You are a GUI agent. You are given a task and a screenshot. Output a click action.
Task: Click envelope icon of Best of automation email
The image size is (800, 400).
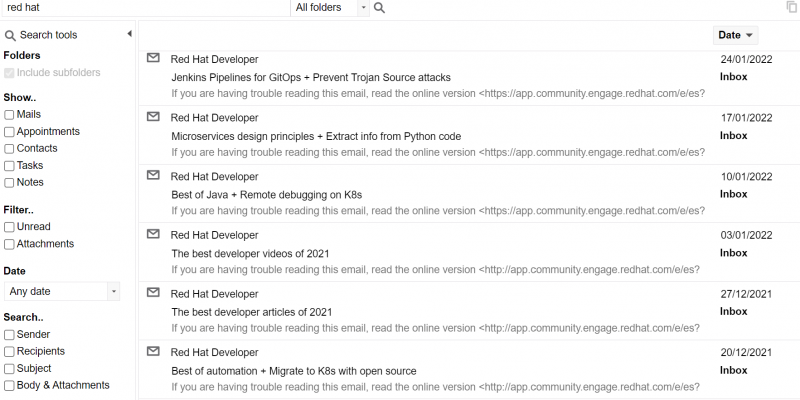(154, 351)
